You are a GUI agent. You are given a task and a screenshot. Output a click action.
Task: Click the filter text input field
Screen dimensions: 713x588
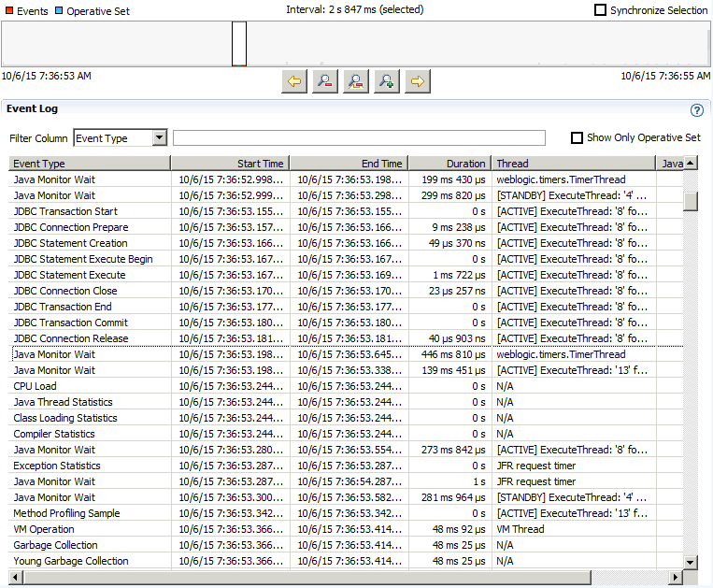(x=359, y=137)
